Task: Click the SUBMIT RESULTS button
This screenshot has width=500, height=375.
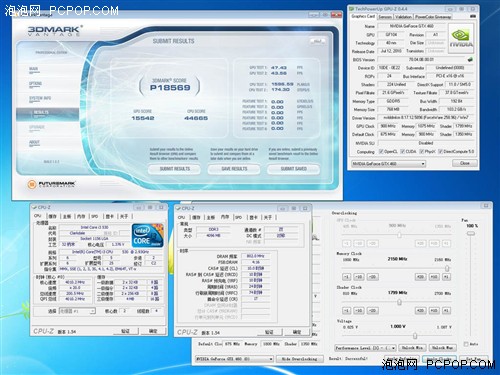Action: click(x=174, y=169)
